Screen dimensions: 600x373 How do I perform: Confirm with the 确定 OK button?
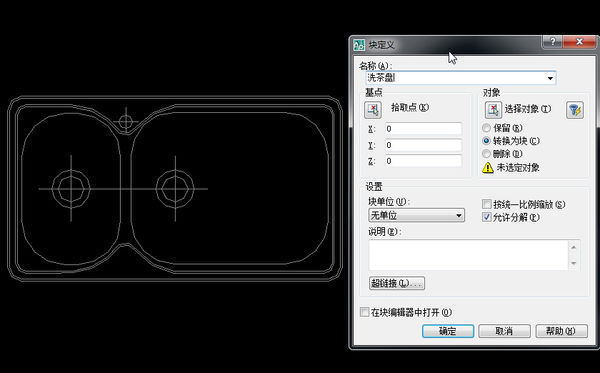pyautogui.click(x=448, y=331)
